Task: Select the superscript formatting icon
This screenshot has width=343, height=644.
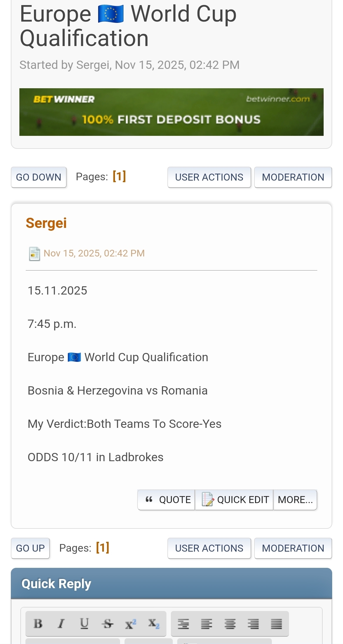Action: (130, 624)
